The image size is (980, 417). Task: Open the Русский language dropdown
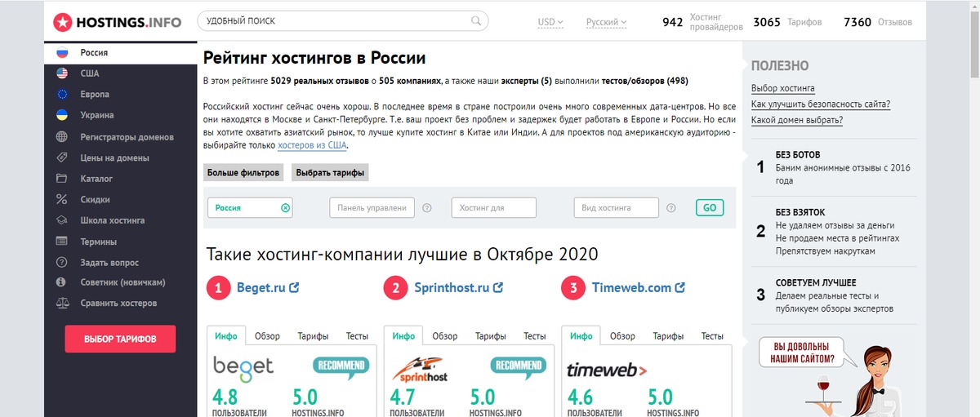(x=606, y=22)
